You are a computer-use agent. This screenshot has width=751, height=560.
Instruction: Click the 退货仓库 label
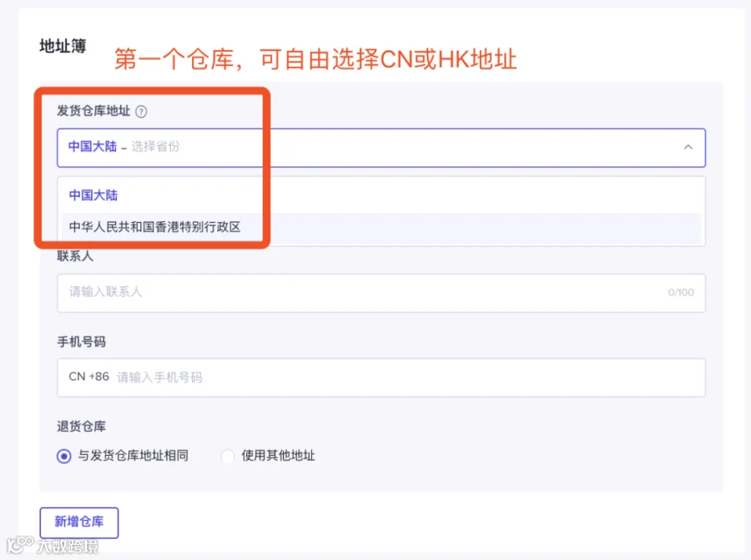click(82, 426)
